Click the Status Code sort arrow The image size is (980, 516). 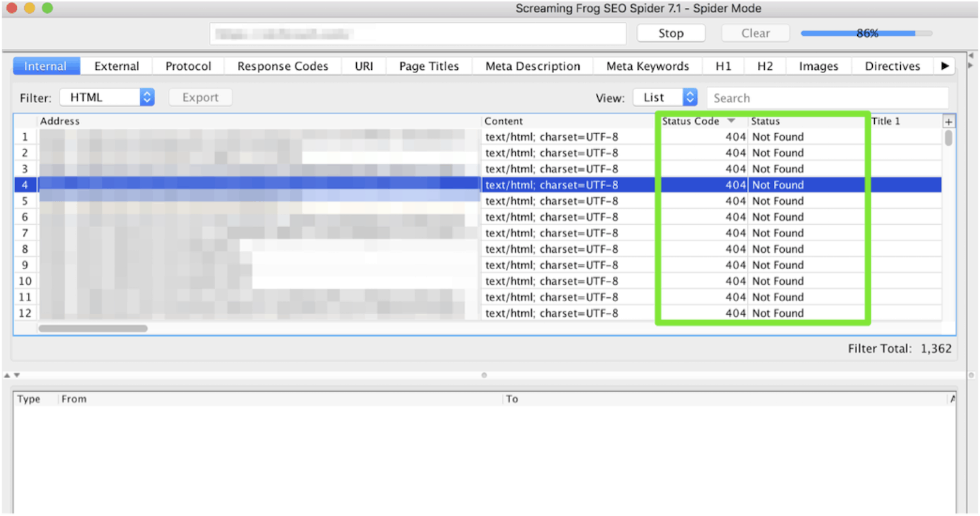731,121
